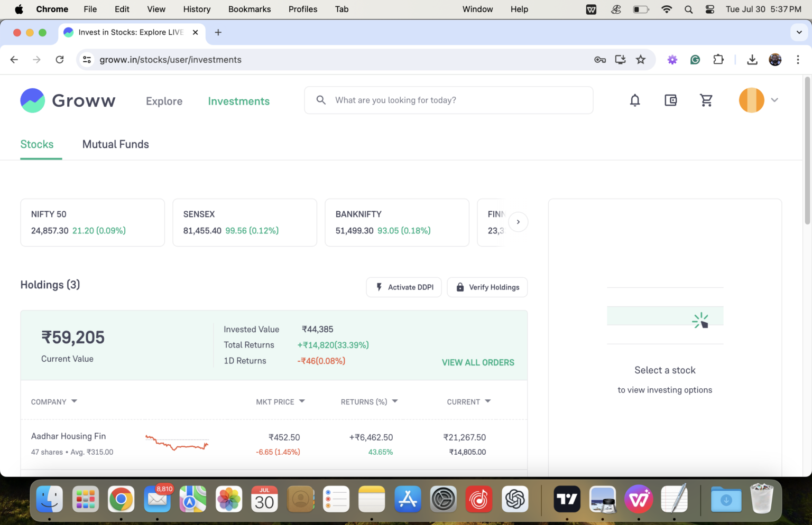The width and height of the screenshot is (812, 525).
Task: Open the notifications bell
Action: click(x=634, y=100)
